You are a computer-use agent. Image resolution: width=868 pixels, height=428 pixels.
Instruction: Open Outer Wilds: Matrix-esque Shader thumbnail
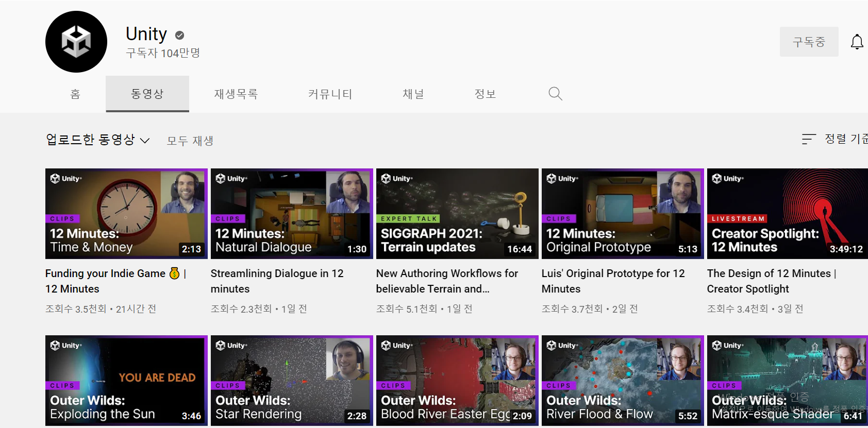point(788,381)
